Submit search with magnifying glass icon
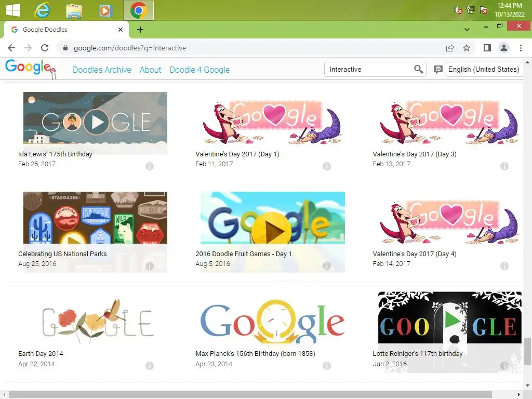 [x=419, y=69]
